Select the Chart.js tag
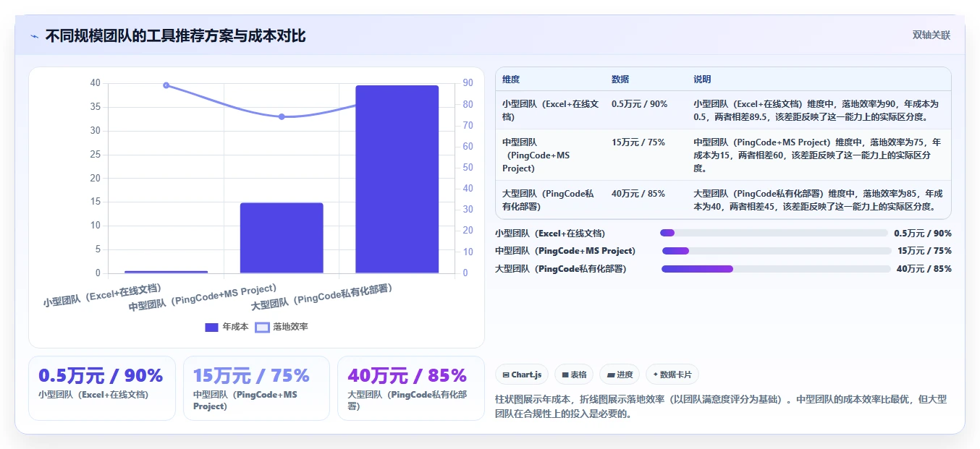 [x=522, y=375]
